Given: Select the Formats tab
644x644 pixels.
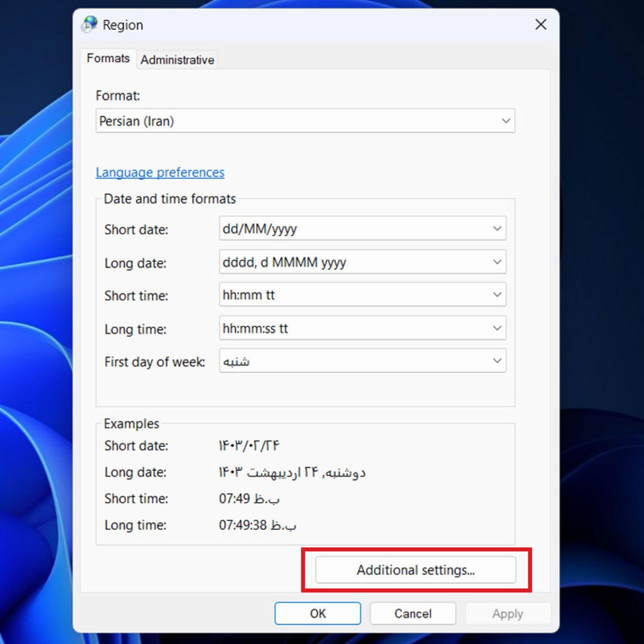Looking at the screenshot, I should [x=108, y=58].
